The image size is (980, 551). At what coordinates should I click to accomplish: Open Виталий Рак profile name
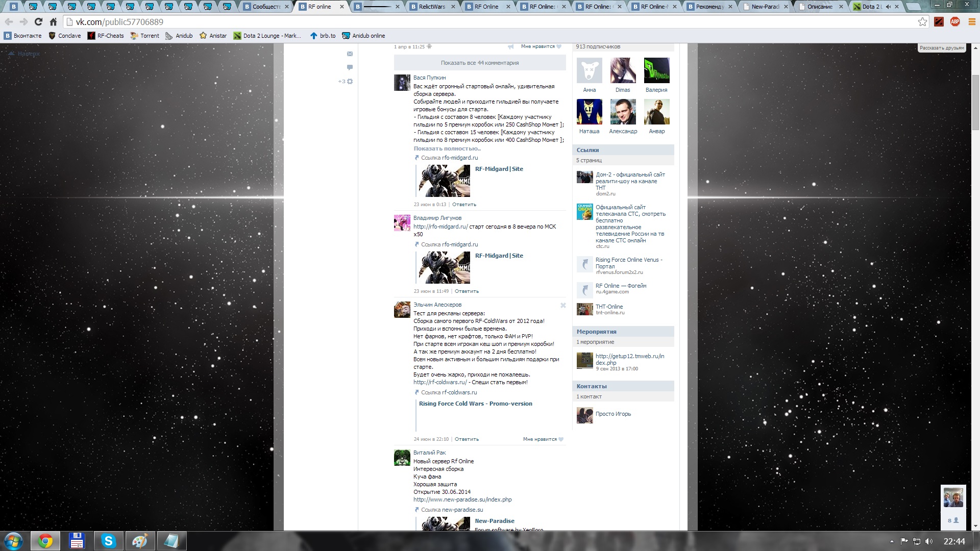coord(429,453)
